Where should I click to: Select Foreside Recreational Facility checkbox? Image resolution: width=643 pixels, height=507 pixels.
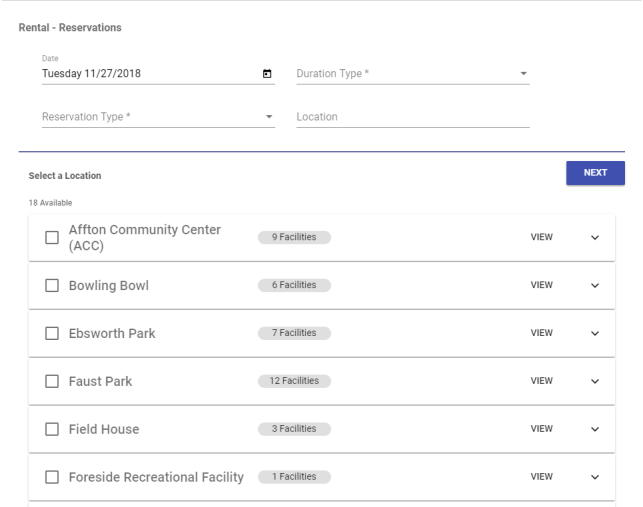pos(52,478)
